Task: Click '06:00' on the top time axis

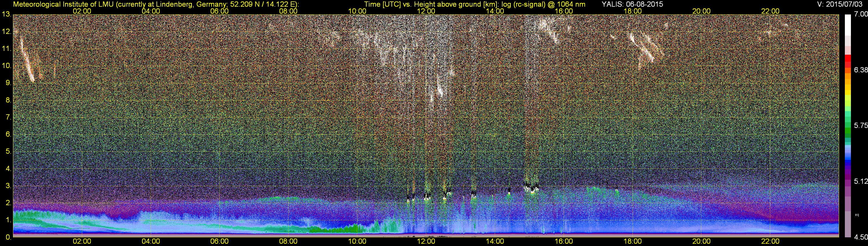Action: 219,11
